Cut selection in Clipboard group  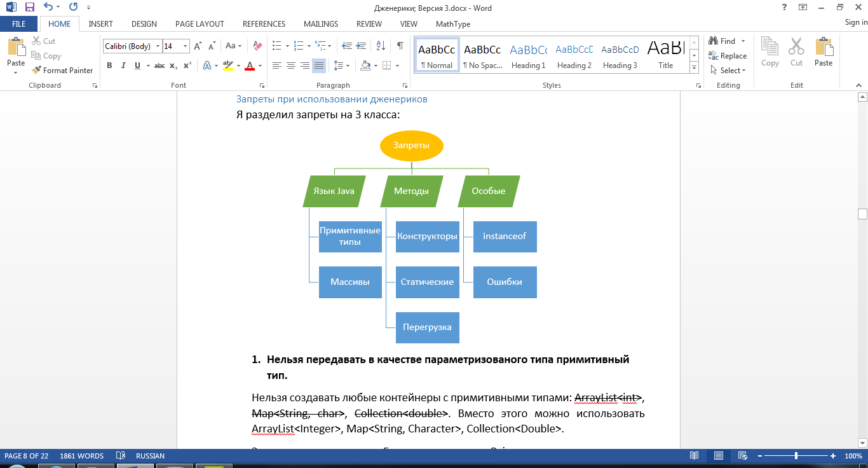pyautogui.click(x=43, y=41)
